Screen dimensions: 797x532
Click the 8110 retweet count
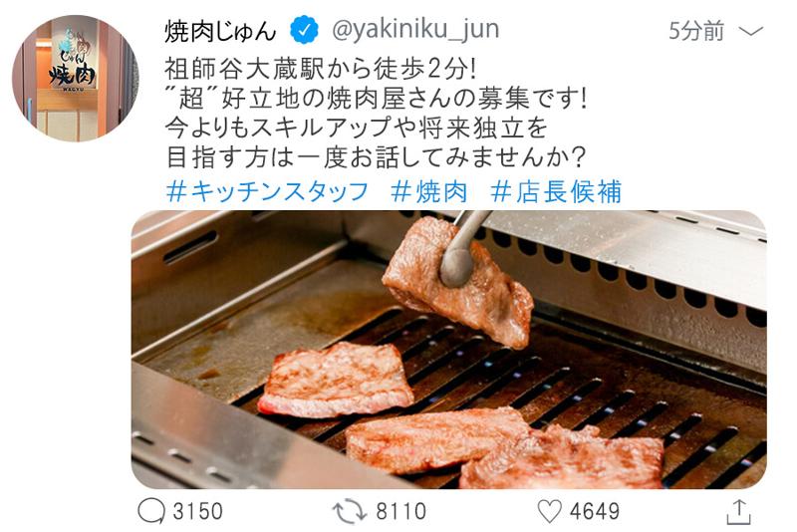401,511
